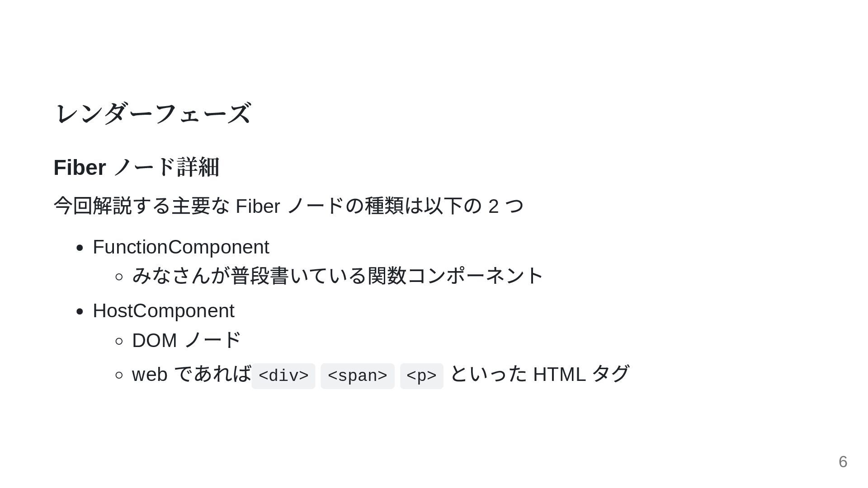
Task: Click the hollow bullet before DOM ノード
Action: tap(119, 341)
